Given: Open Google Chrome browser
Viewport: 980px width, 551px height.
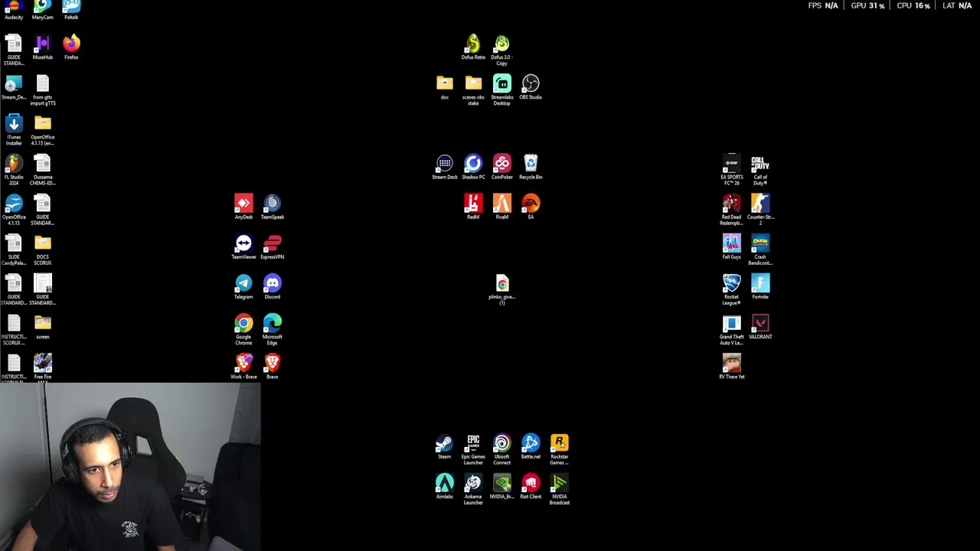Looking at the screenshot, I should [x=243, y=329].
